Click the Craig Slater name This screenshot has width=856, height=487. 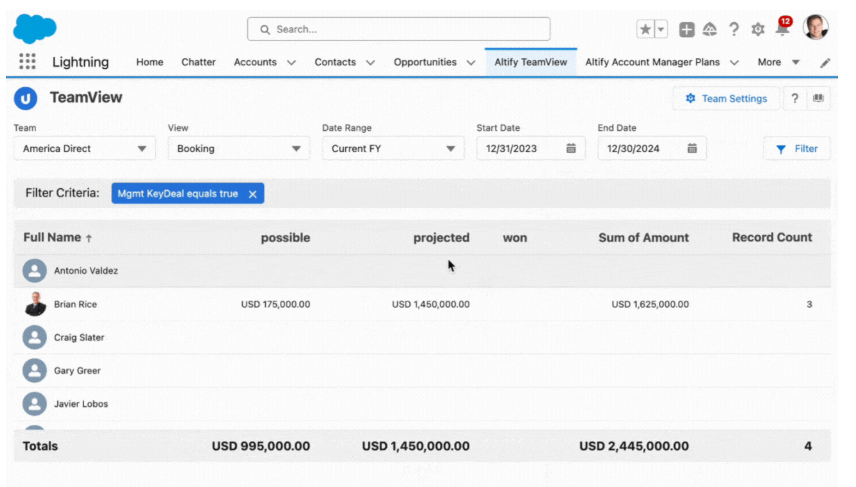(x=79, y=337)
